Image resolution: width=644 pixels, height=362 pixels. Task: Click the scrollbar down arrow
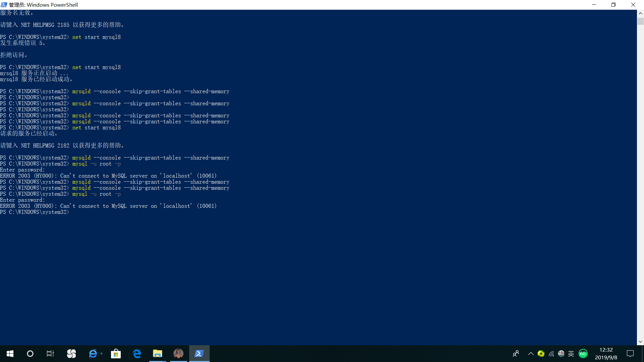pos(640,342)
